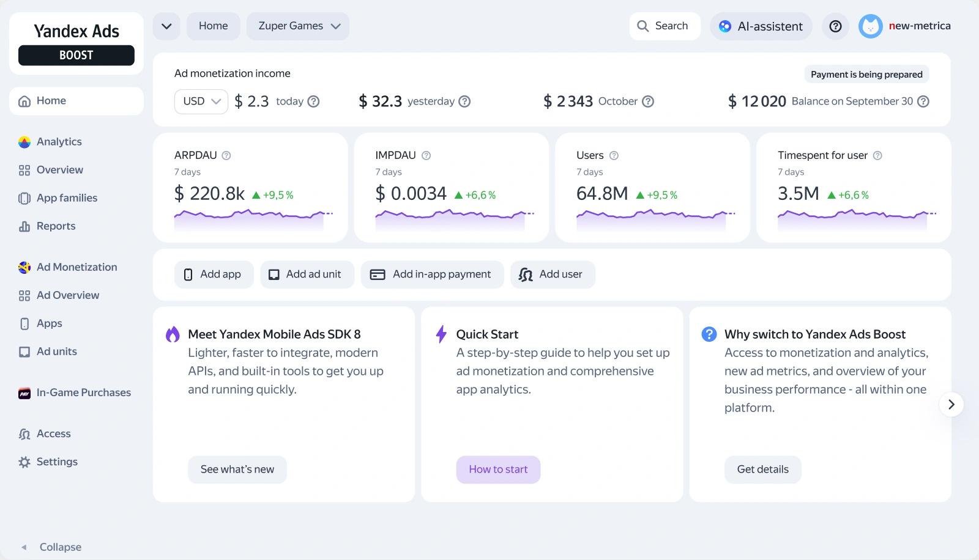Click the IMPDAU help icon

pyautogui.click(x=426, y=155)
